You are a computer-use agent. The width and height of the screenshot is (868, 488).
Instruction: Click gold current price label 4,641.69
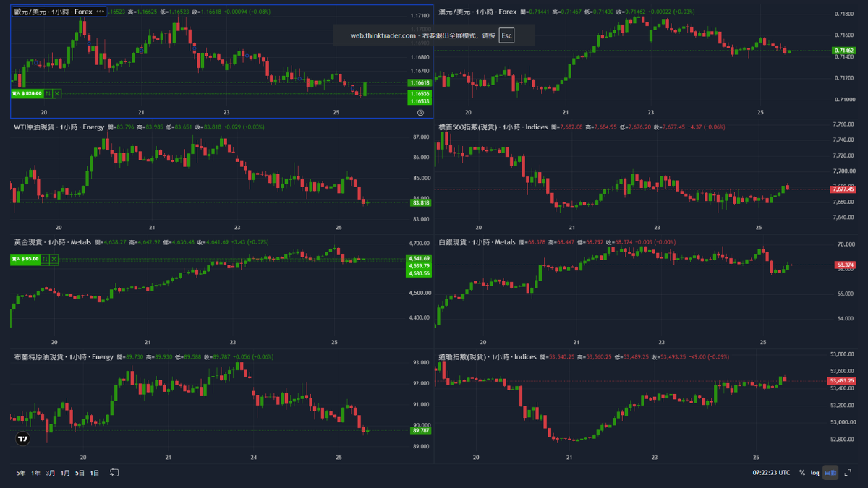[x=420, y=258]
